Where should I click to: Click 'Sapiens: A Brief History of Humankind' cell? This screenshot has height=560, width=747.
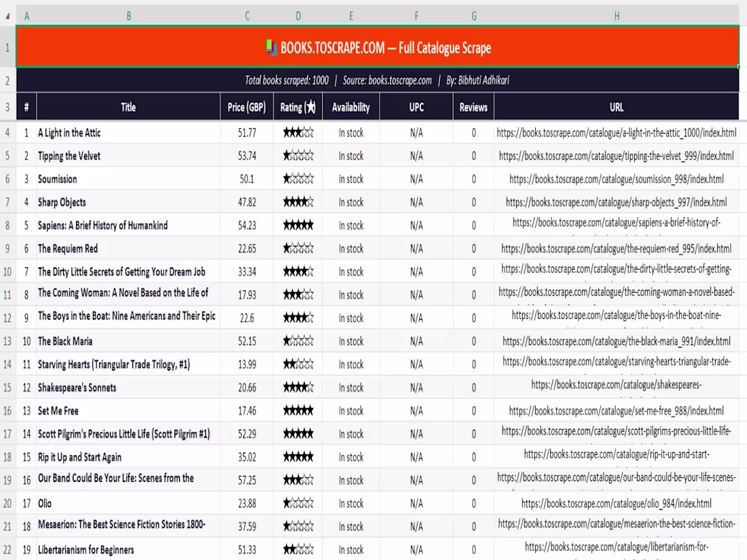coord(128,225)
